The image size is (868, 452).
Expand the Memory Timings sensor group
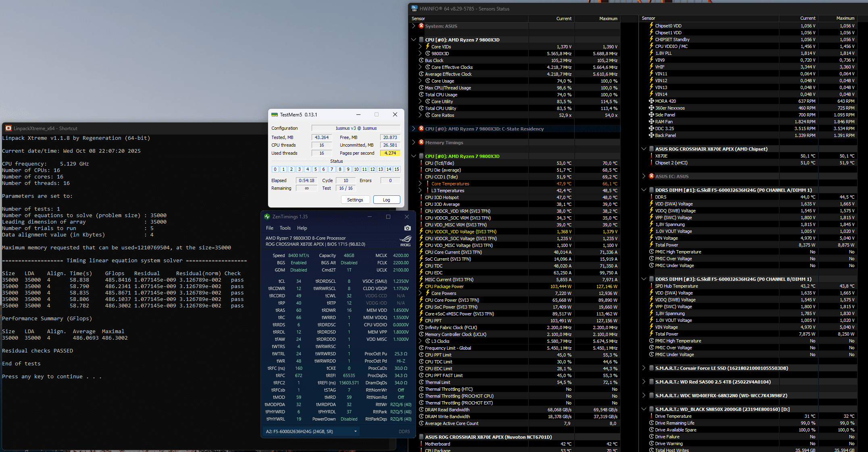(x=414, y=142)
